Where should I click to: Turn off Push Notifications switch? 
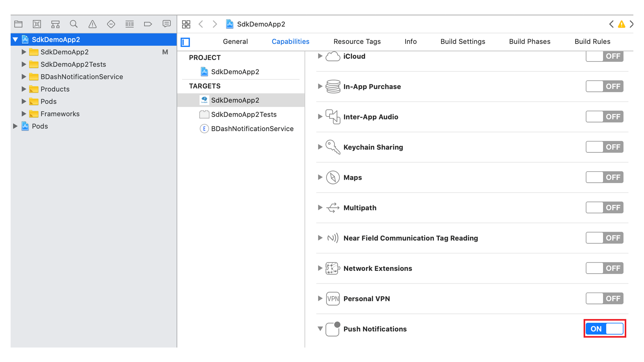tap(604, 329)
